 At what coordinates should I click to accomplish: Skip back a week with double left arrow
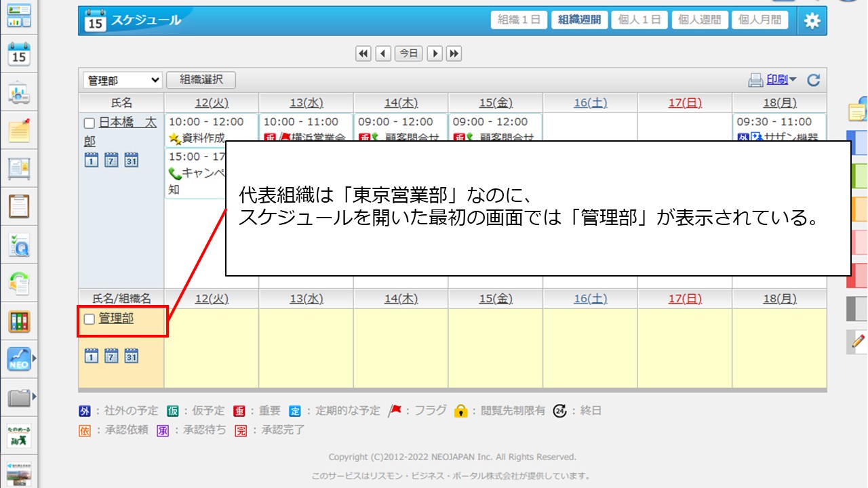(363, 54)
